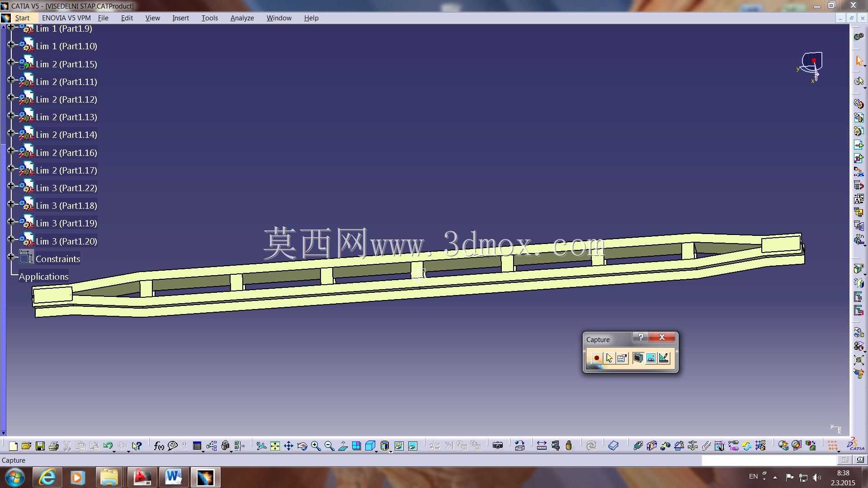868x488 pixels.
Task: Select the Applications tree entry
Action: 44,277
